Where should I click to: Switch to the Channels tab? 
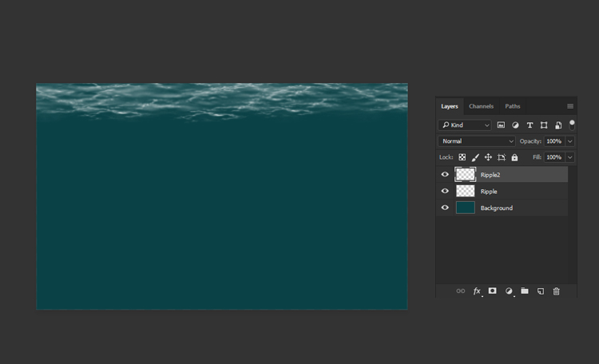481,106
